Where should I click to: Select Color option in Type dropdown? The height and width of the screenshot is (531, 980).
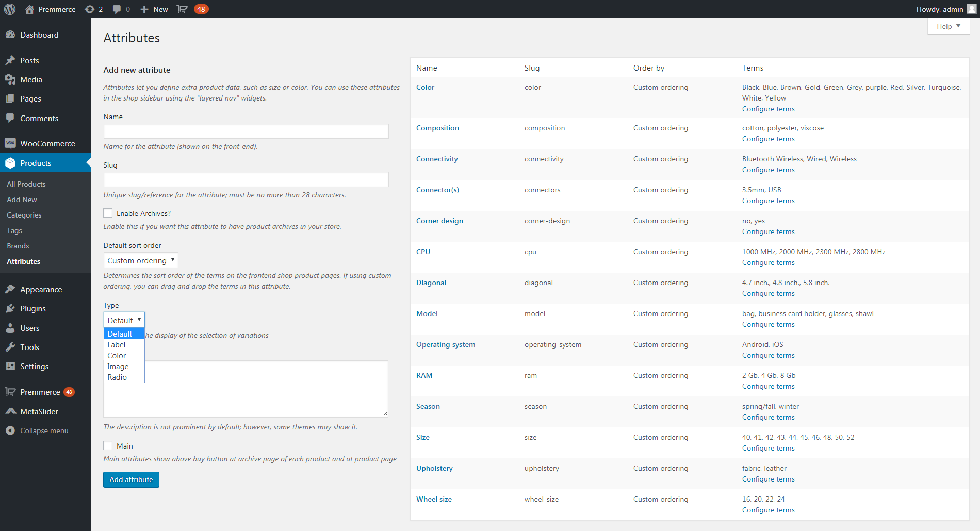pos(117,356)
